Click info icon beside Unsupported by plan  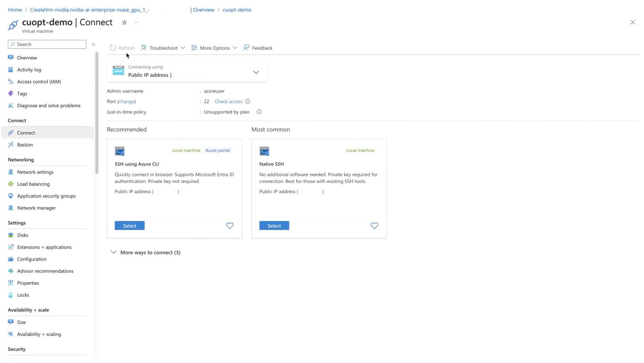pyautogui.click(x=259, y=112)
